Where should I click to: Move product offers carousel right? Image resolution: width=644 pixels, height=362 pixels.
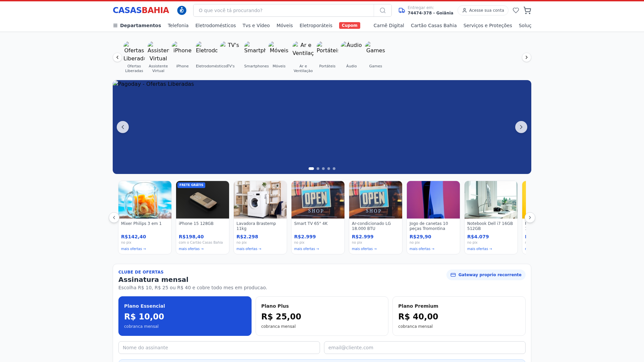click(530, 218)
